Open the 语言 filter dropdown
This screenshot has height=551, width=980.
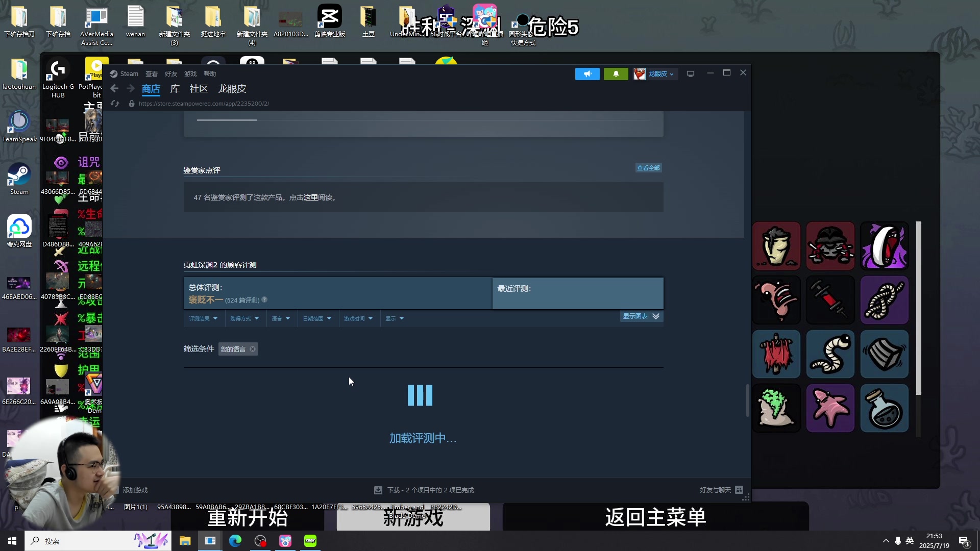[x=281, y=318]
